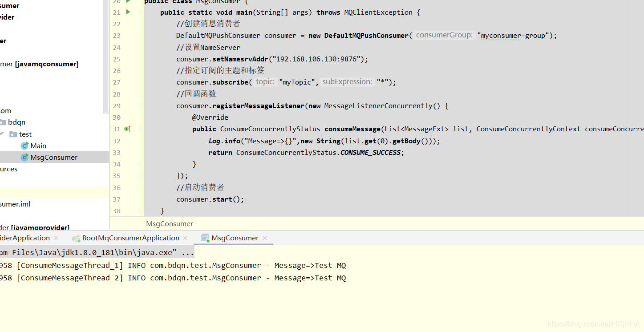Click the run gutter arrow beside the main method
644x332 pixels.
(x=128, y=12)
